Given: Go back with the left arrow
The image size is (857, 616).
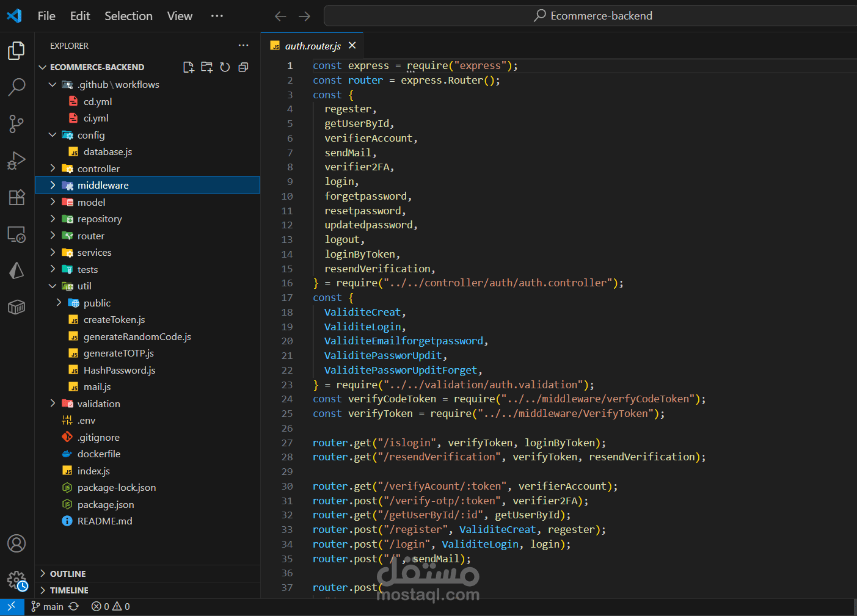Looking at the screenshot, I should click(280, 16).
